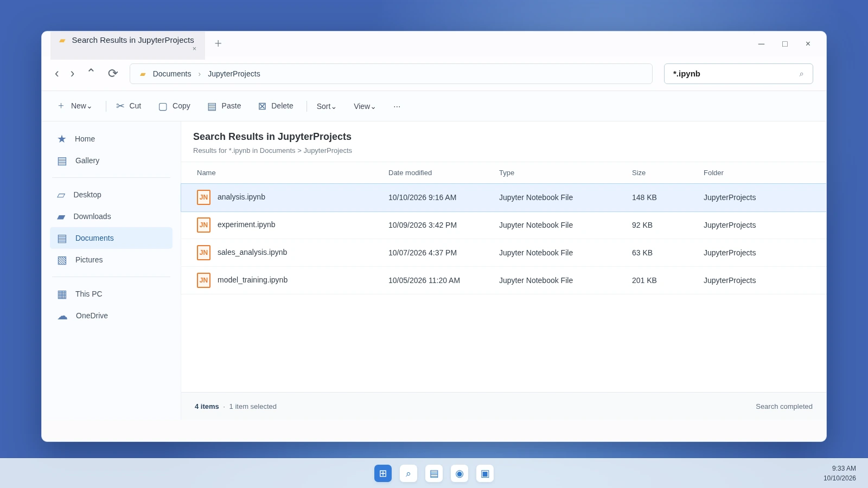Click the JN icon of model_training.ipynb
The width and height of the screenshot is (868, 488).
203,280
